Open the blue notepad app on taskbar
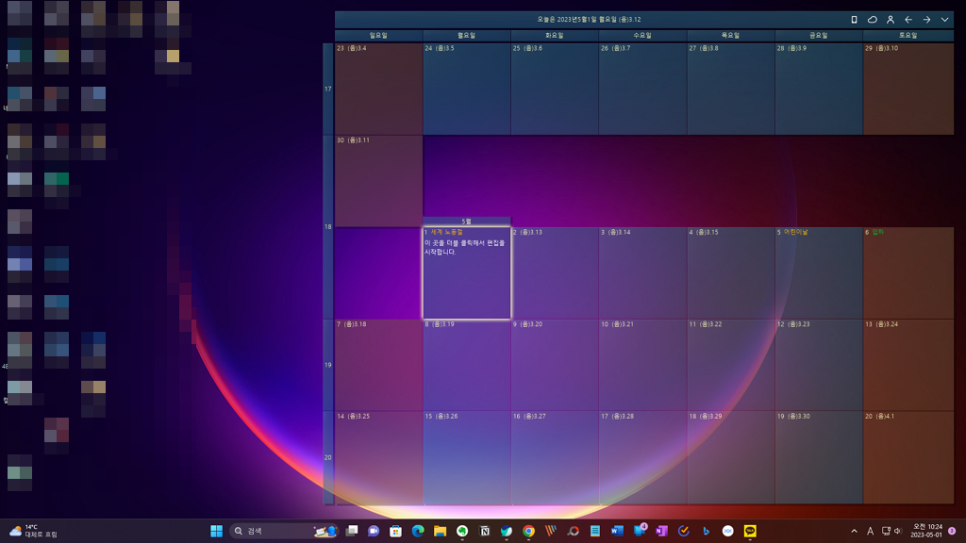The width and height of the screenshot is (966, 543). [595, 531]
